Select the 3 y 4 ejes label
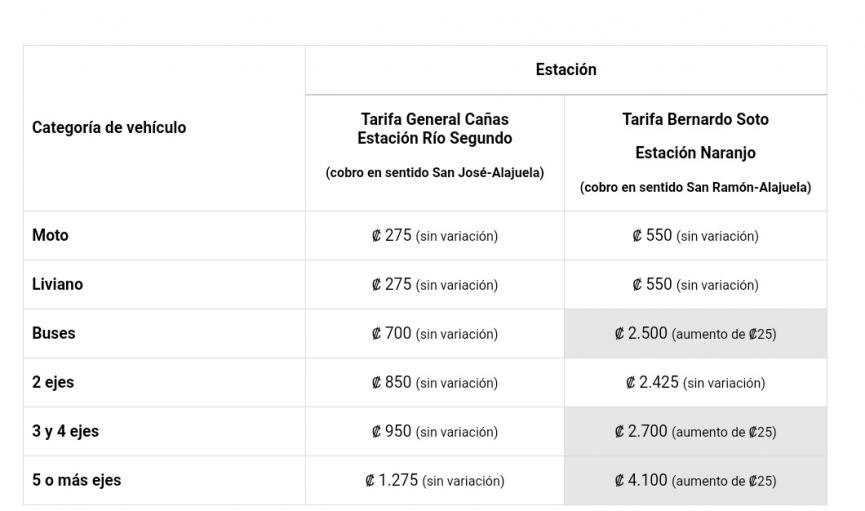 (65, 431)
